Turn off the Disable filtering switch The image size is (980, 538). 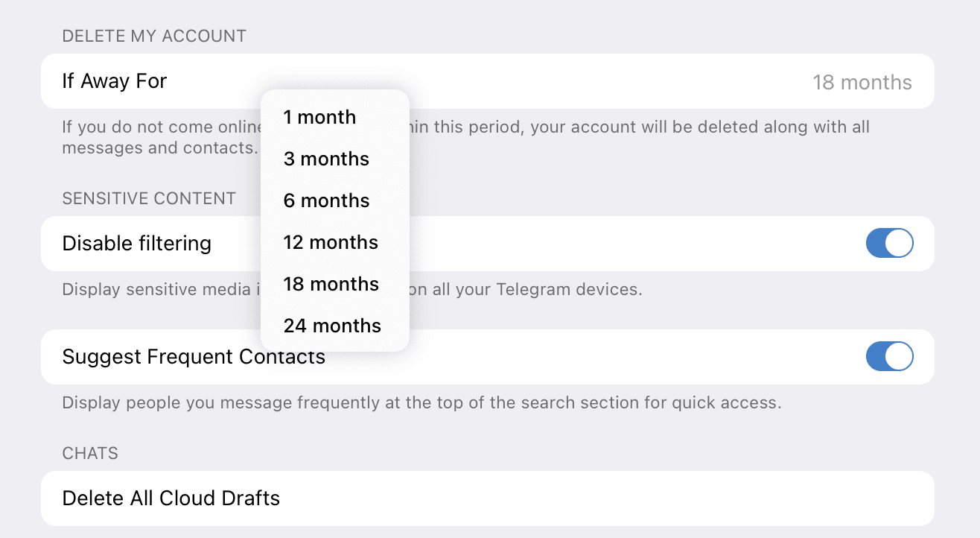pyautogui.click(x=889, y=244)
